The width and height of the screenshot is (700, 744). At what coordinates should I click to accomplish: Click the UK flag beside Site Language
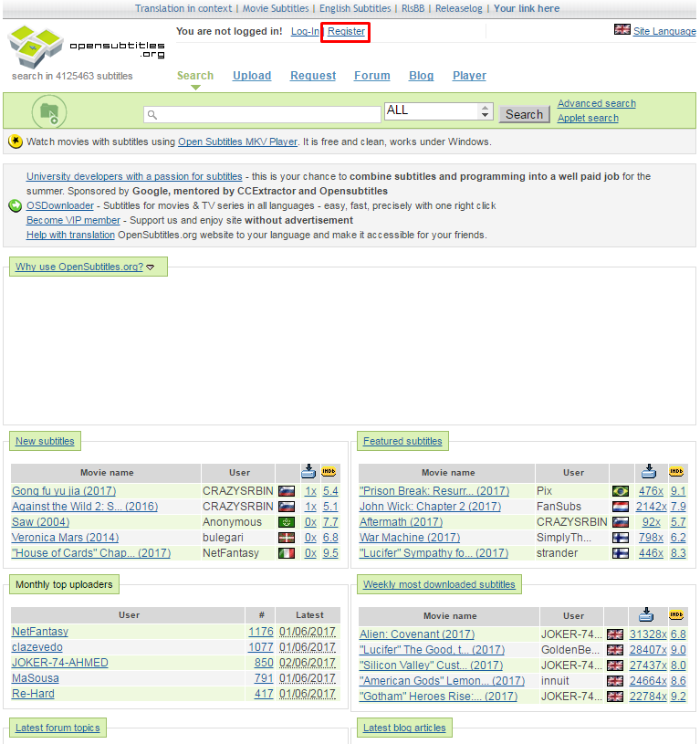(x=622, y=29)
